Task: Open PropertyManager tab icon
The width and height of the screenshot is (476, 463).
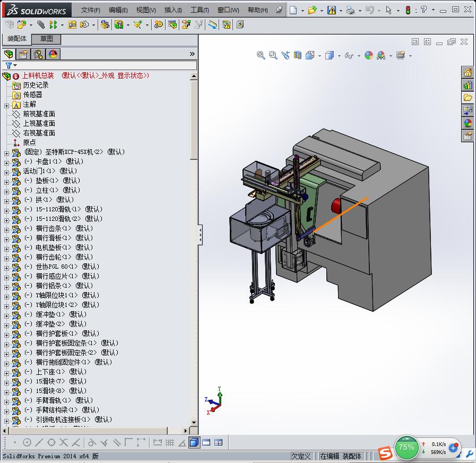Action: [x=23, y=54]
